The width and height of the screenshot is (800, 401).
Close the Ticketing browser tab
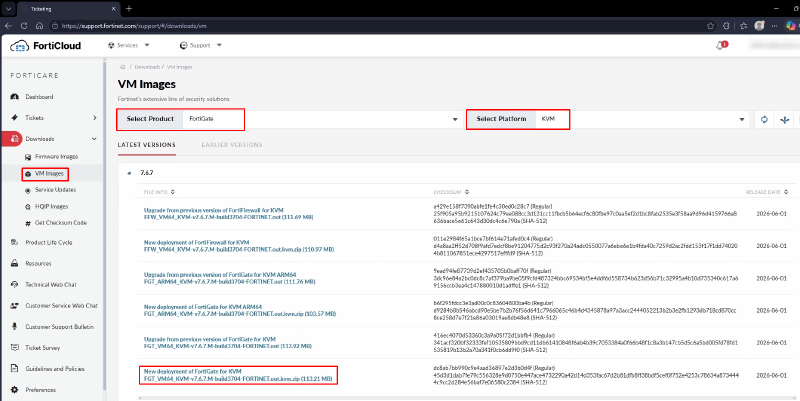112,9
